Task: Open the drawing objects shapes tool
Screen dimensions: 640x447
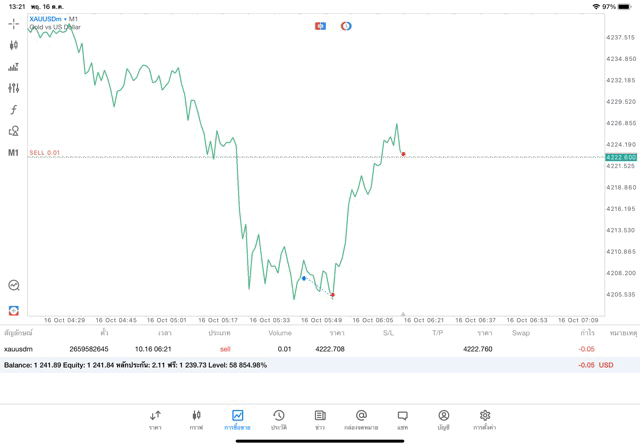Action: [14, 131]
